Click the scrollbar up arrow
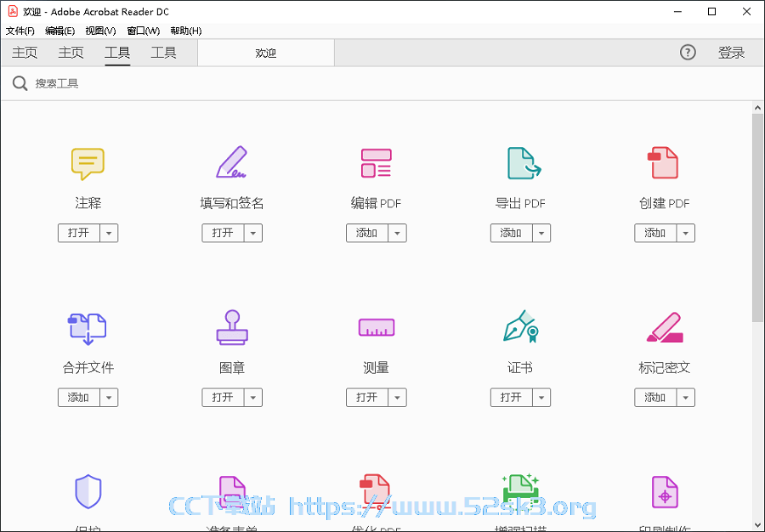Screen dimensions: 765x532 coord(757,108)
